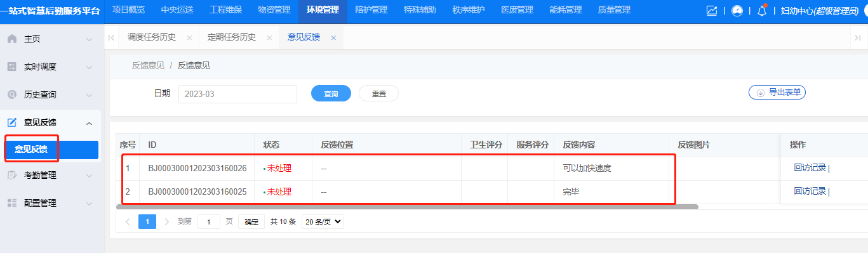Expand the 主页 sidebar menu chevron
This screenshot has width=868, height=253.
[89, 39]
